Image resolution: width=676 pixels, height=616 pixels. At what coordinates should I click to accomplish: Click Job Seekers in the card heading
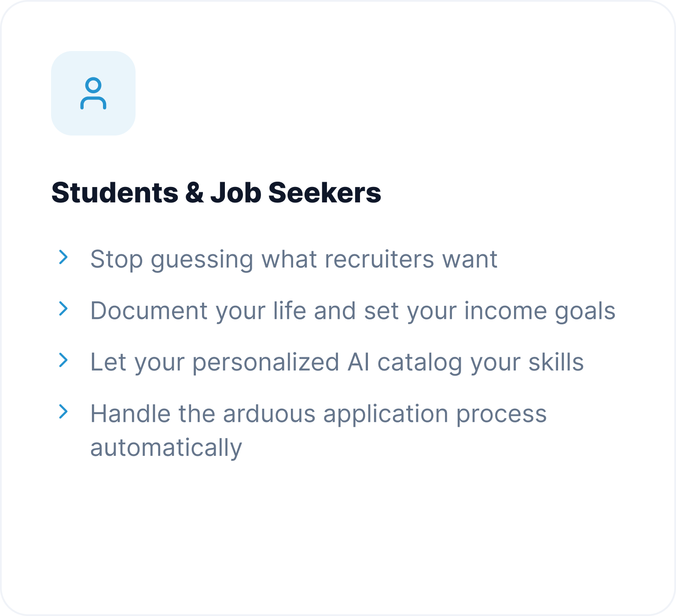[296, 193]
